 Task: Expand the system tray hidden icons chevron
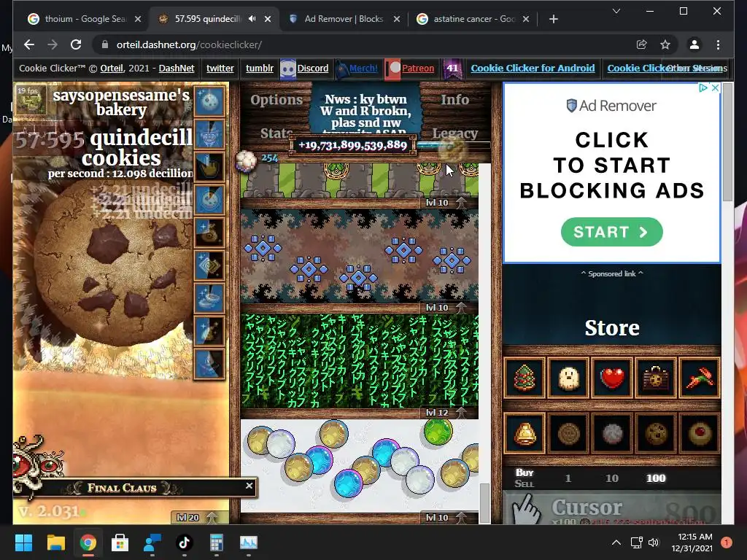pos(616,542)
